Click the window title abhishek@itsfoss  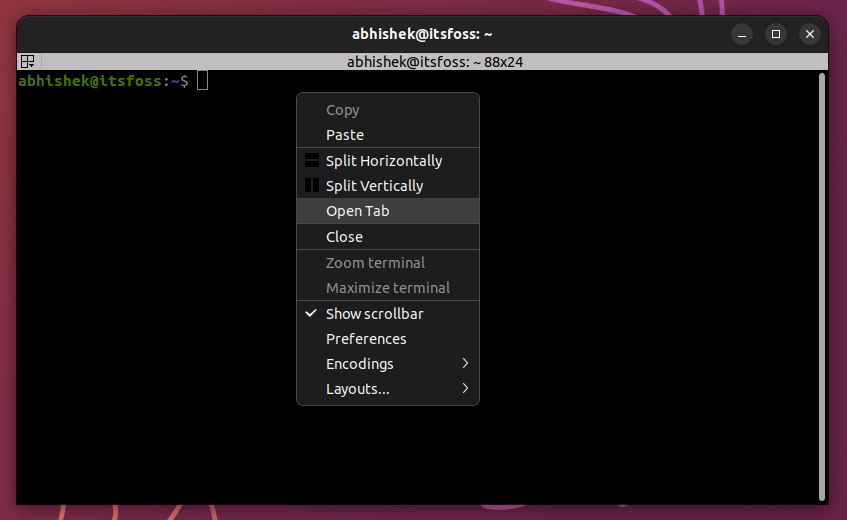click(x=422, y=33)
